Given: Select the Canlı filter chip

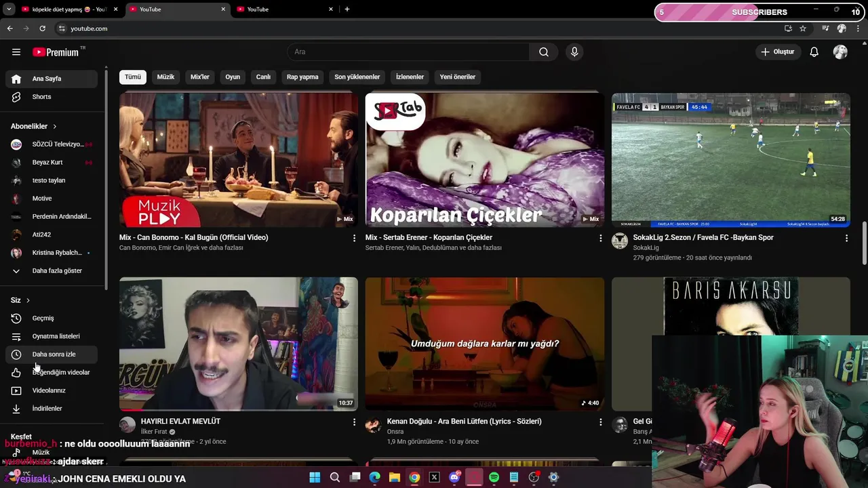Looking at the screenshot, I should tap(263, 77).
